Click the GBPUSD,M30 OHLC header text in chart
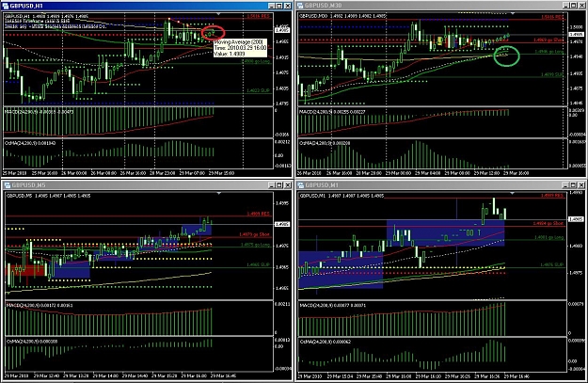This screenshot has height=383, width=588. [x=342, y=16]
